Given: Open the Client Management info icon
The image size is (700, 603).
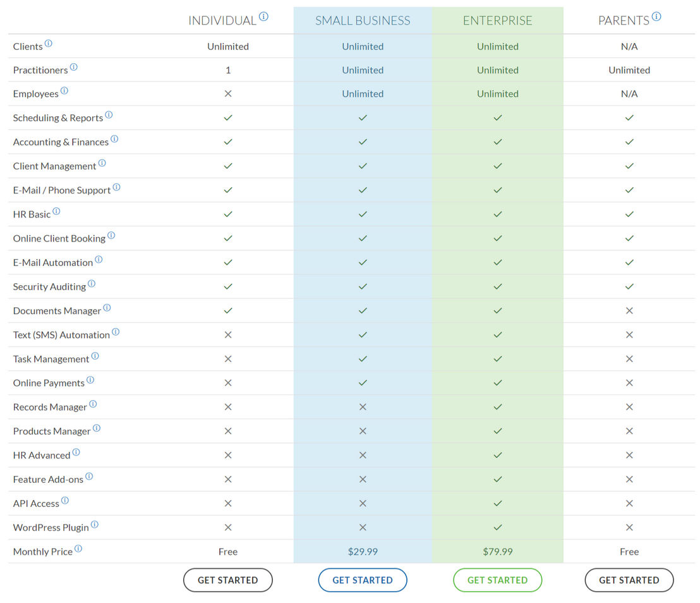Looking at the screenshot, I should pos(102,163).
